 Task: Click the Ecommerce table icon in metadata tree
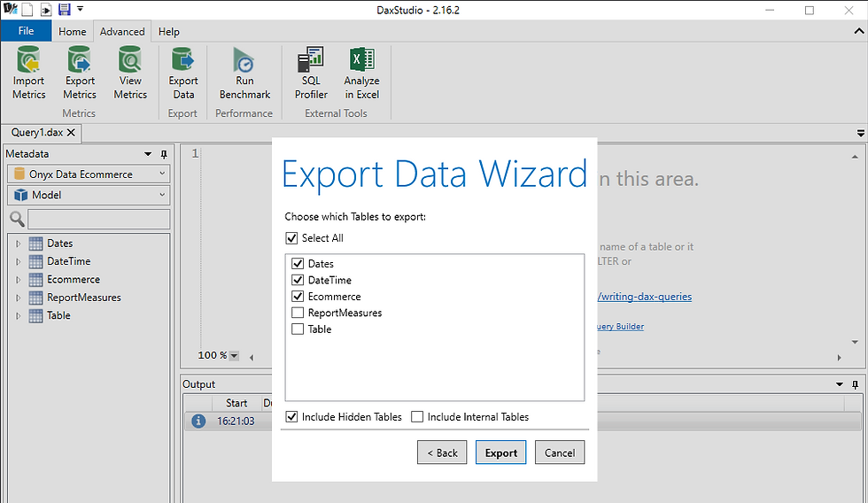pyautogui.click(x=35, y=280)
